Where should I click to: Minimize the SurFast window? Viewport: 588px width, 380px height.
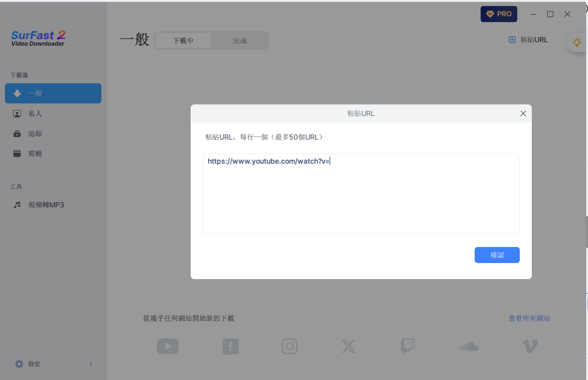tap(533, 14)
